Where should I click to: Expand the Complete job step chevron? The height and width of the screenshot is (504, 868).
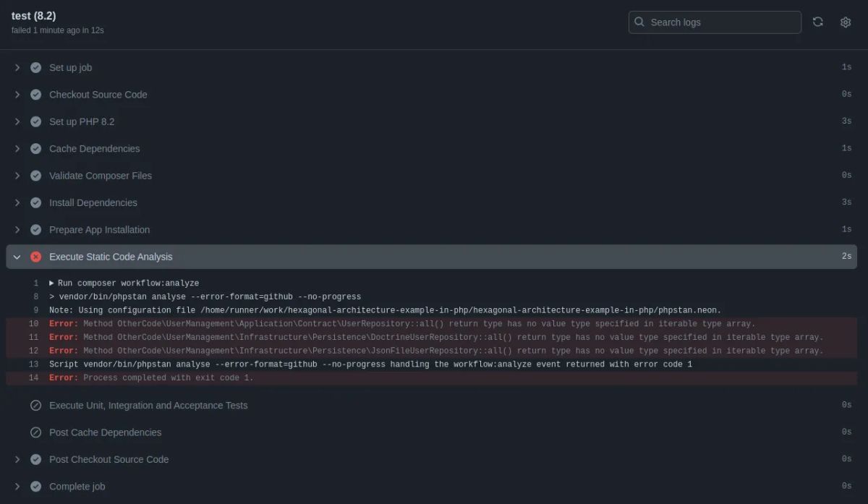click(17, 486)
